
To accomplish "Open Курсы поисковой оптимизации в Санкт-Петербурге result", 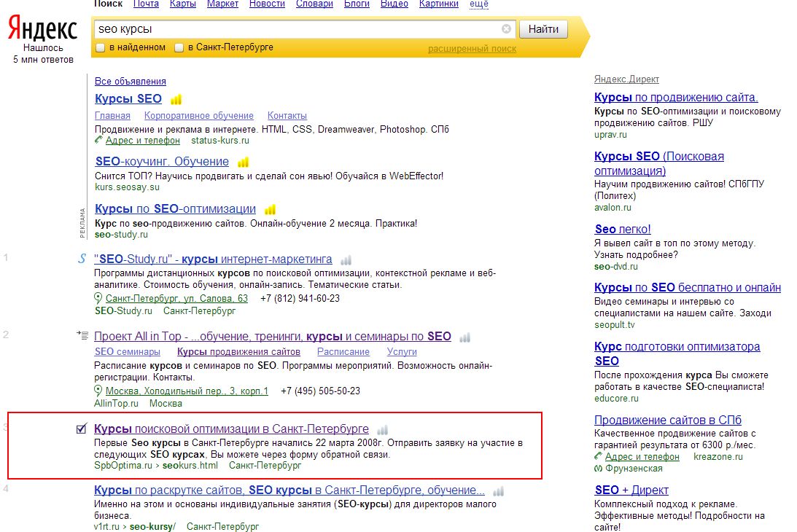I will [231, 429].
